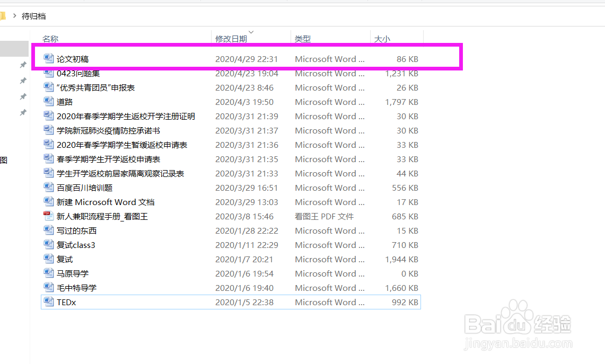Image resolution: width=605 pixels, height=364 pixels.
Task: Select file name 学生开学返校前居家隔离观察记录表
Action: click(120, 173)
